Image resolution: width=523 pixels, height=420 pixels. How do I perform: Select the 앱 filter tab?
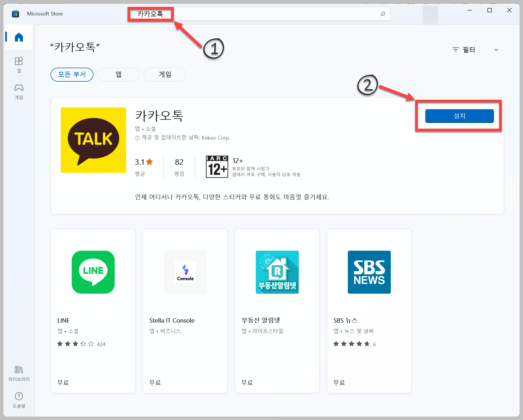tap(118, 74)
